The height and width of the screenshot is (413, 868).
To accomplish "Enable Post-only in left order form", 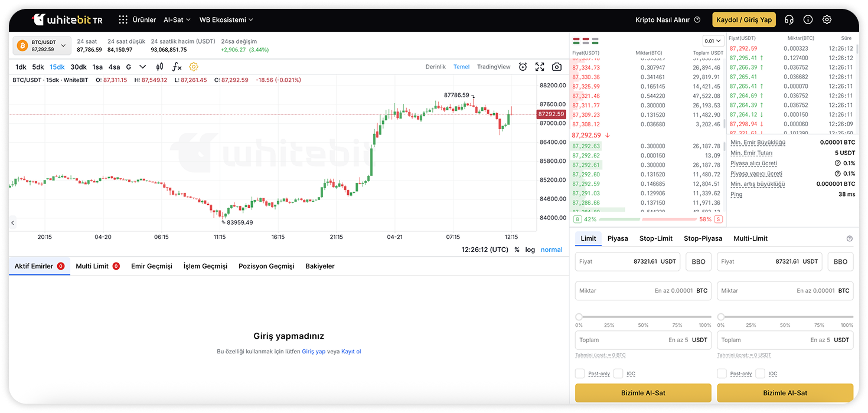I will 580,373.
